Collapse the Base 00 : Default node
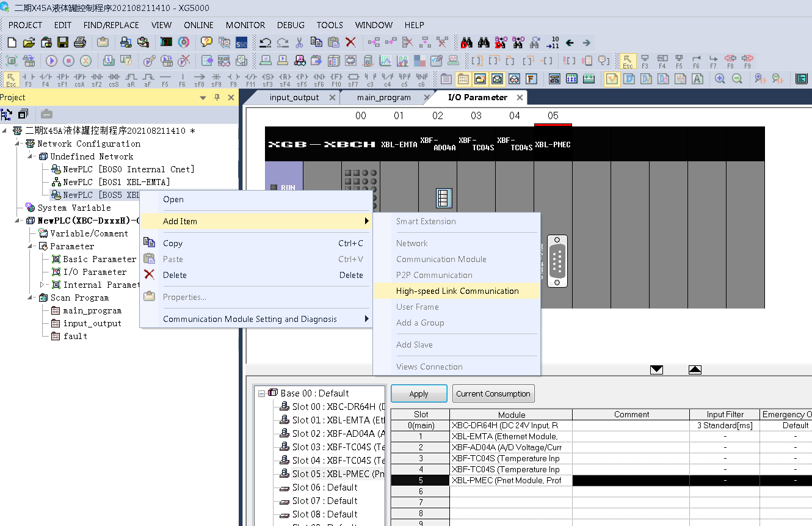The height and width of the screenshot is (526, 812). click(261, 393)
